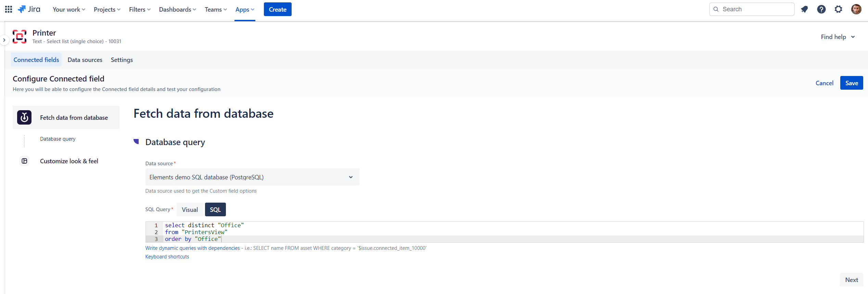Expand the left sidebar arrow
This screenshot has height=294, width=868.
pyautogui.click(x=4, y=40)
